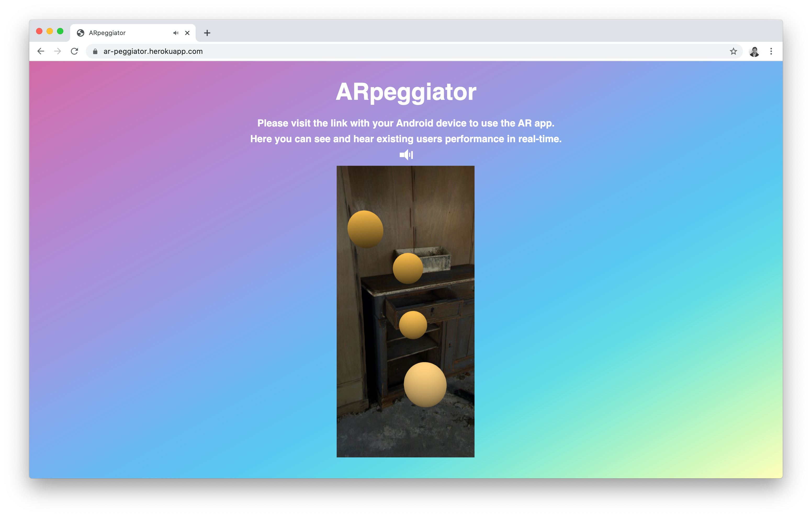Toggle the page sound speaker icon
Image resolution: width=812 pixels, height=517 pixels.
click(x=406, y=155)
